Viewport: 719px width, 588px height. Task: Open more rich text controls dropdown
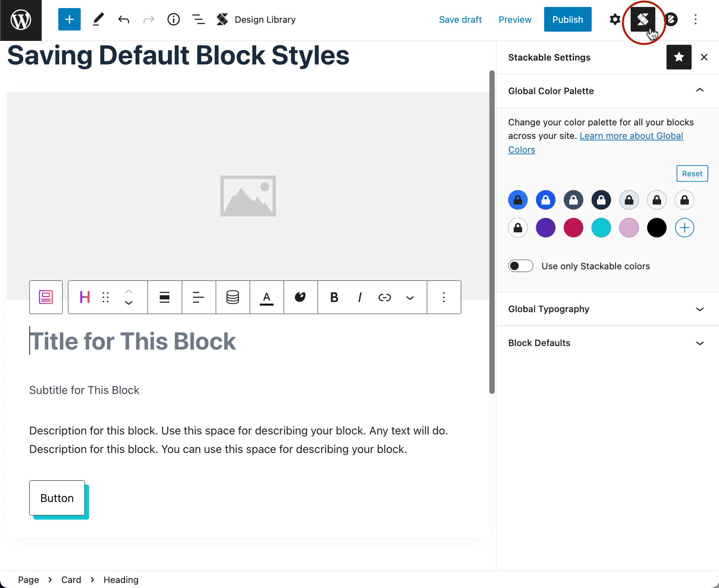(x=410, y=297)
